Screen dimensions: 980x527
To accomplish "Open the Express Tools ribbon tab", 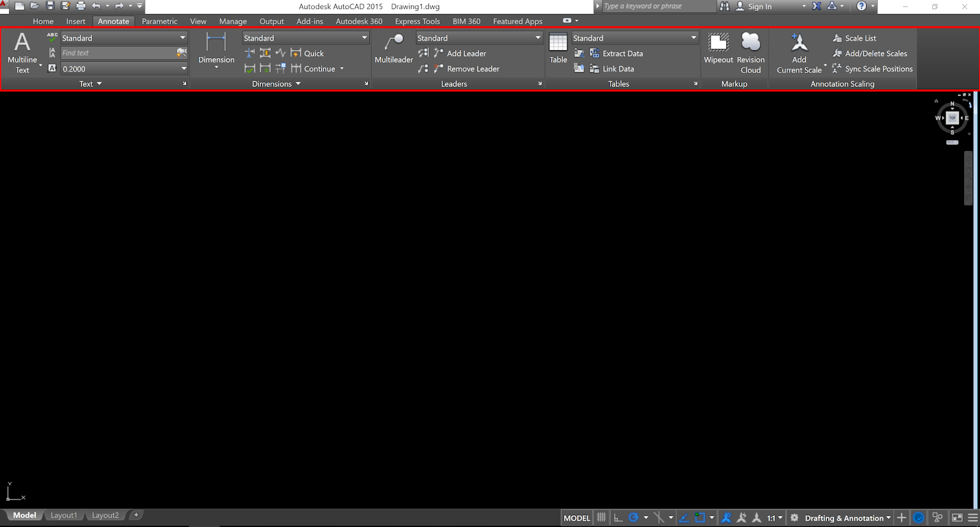I will pos(417,21).
